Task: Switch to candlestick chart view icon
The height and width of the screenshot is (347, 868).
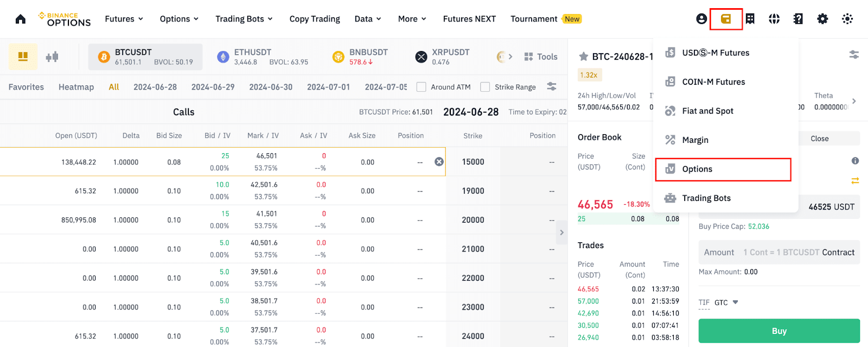Action: [x=52, y=56]
